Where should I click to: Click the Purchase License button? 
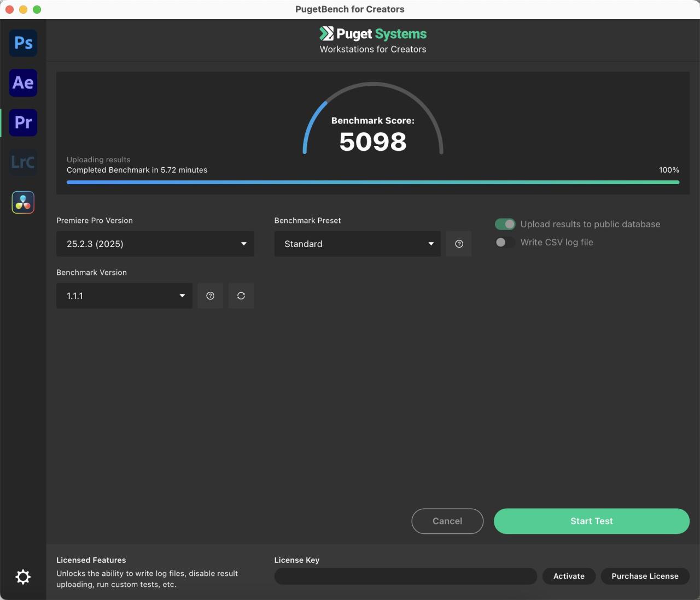pyautogui.click(x=645, y=576)
